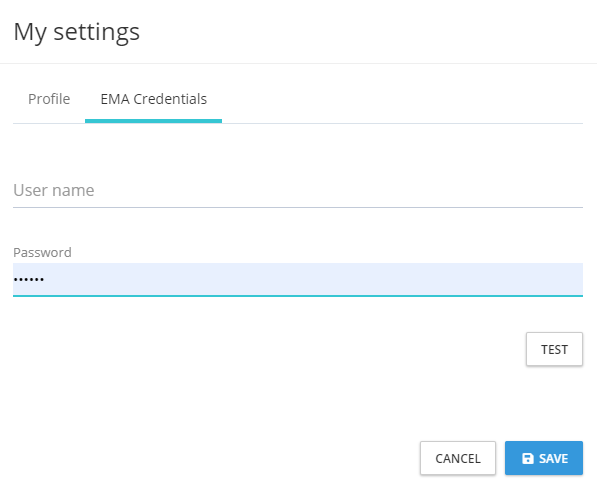Click the TEST button label
This screenshot has width=597, height=489.
point(554,349)
